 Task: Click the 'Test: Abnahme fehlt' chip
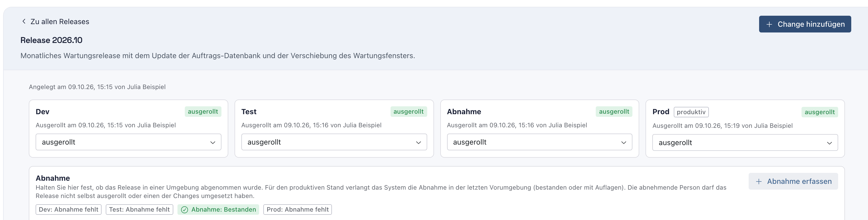coord(139,210)
